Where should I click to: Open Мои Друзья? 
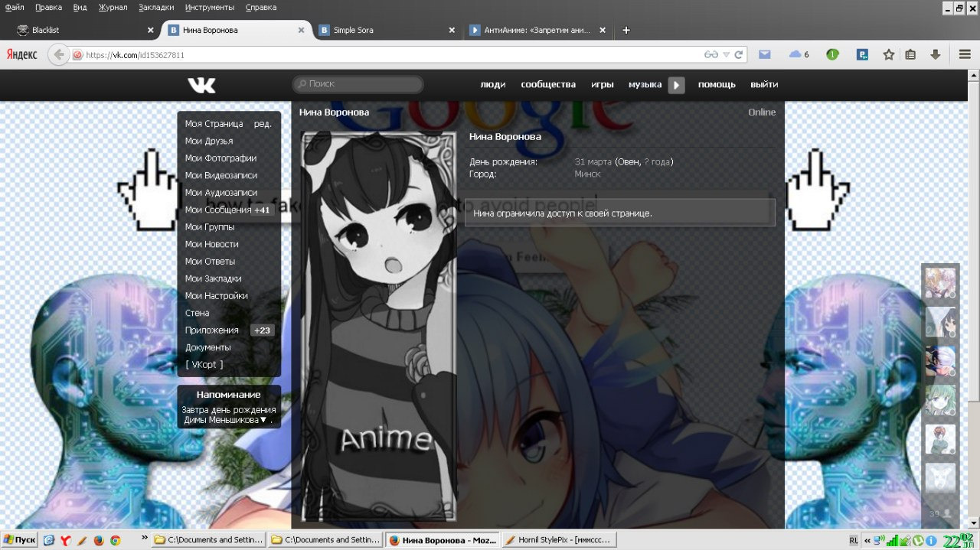tap(209, 141)
